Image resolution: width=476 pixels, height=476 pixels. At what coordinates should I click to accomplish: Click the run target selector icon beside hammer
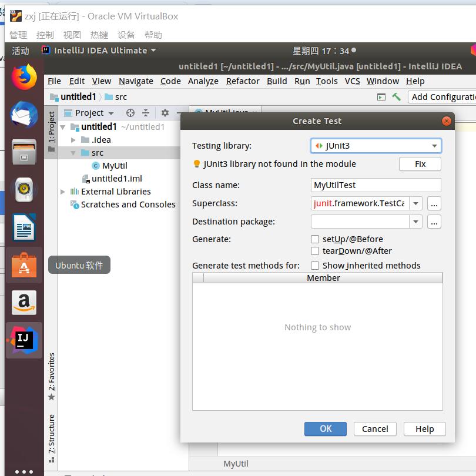pyautogui.click(x=381, y=97)
